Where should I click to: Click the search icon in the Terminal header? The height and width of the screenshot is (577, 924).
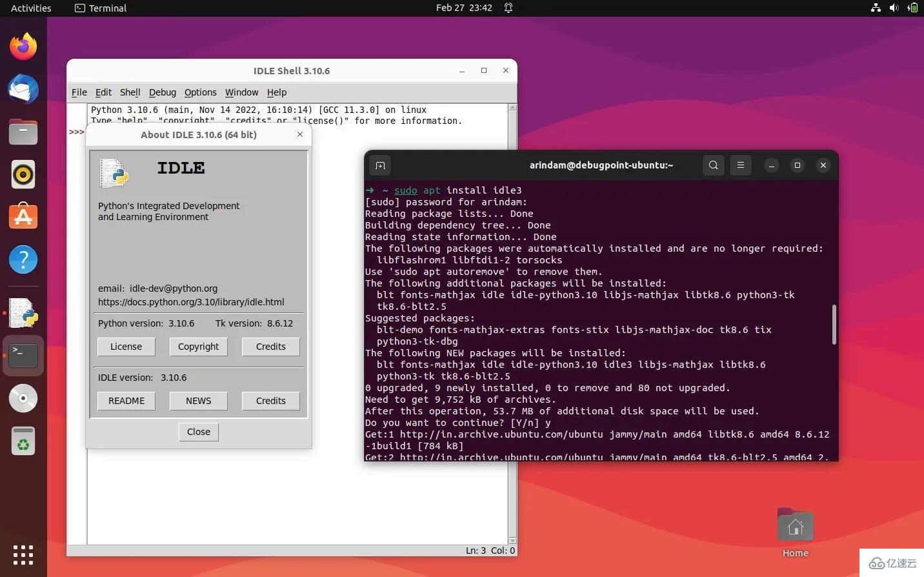[x=713, y=165]
